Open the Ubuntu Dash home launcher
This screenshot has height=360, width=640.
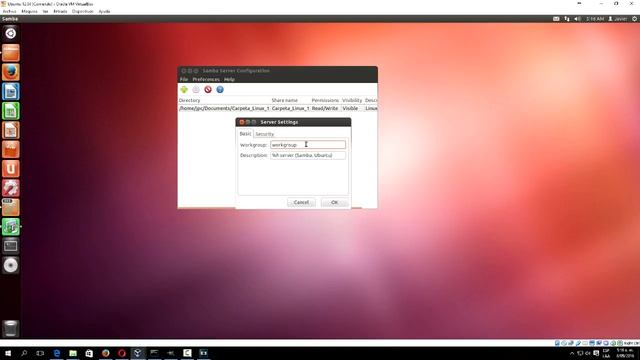click(11, 33)
